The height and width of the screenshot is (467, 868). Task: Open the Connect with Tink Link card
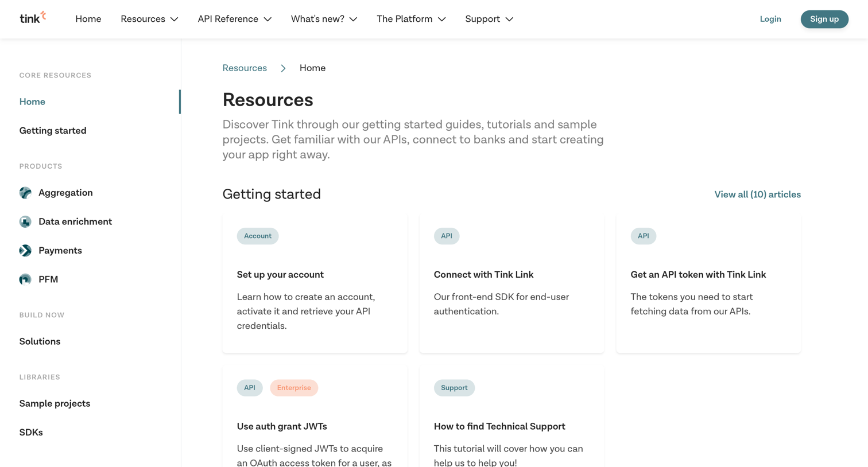(x=511, y=284)
